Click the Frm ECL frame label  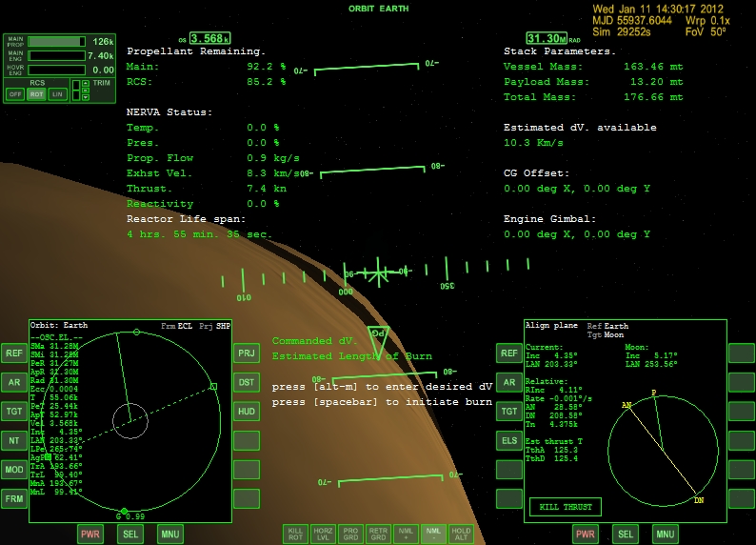[176, 326]
